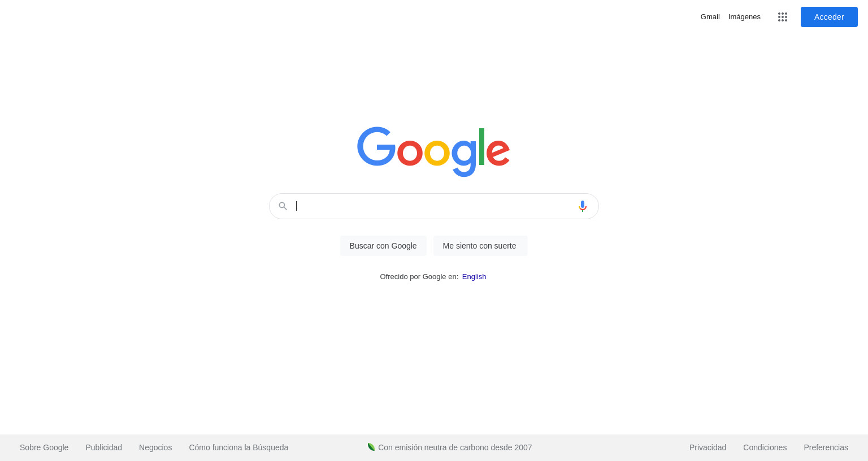Open Gmail from the top bar
The width and height of the screenshot is (868, 461).
[x=710, y=17]
